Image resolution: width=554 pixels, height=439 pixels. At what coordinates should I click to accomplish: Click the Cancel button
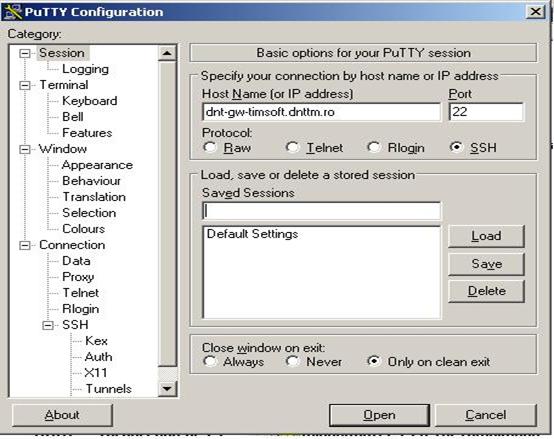485,415
